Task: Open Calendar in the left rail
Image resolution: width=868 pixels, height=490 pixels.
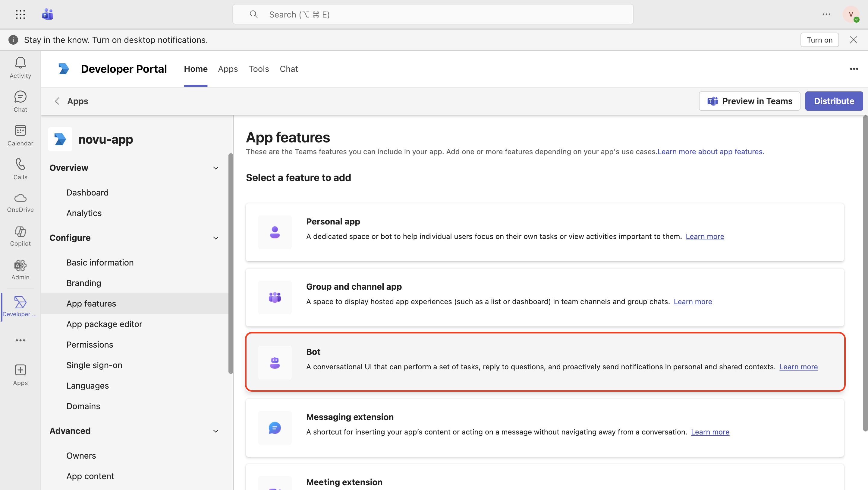Action: (20, 135)
